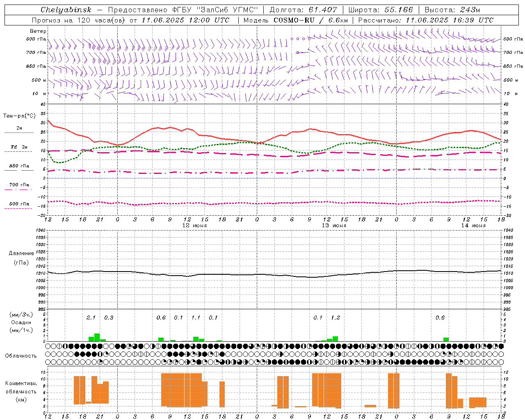The image size is (525, 420).
Task: Select the 'Широта: 55.166' header field
Action: (x=381, y=10)
